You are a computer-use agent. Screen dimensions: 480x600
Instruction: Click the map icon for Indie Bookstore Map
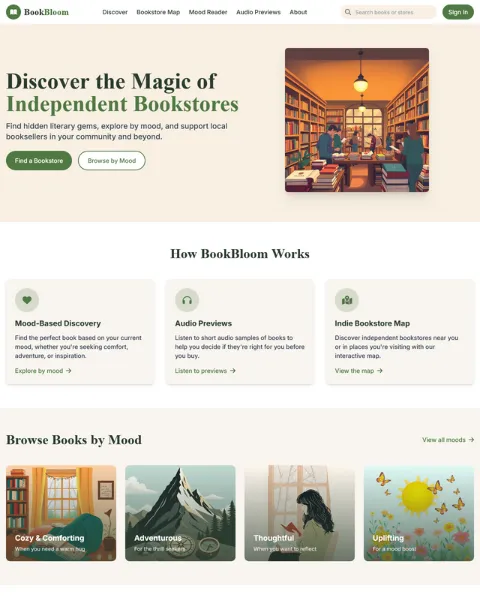pyautogui.click(x=347, y=300)
